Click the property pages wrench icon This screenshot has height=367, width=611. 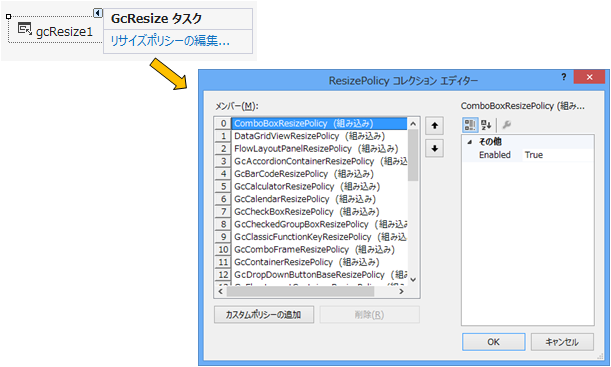(507, 125)
